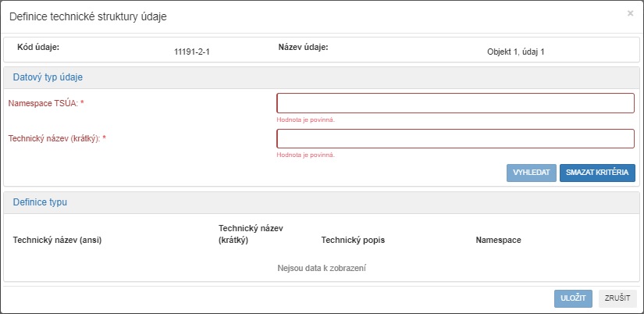Viewport: 644px width, 314px height.
Task: Save with the ULOŽIT button
Action: pos(573,298)
